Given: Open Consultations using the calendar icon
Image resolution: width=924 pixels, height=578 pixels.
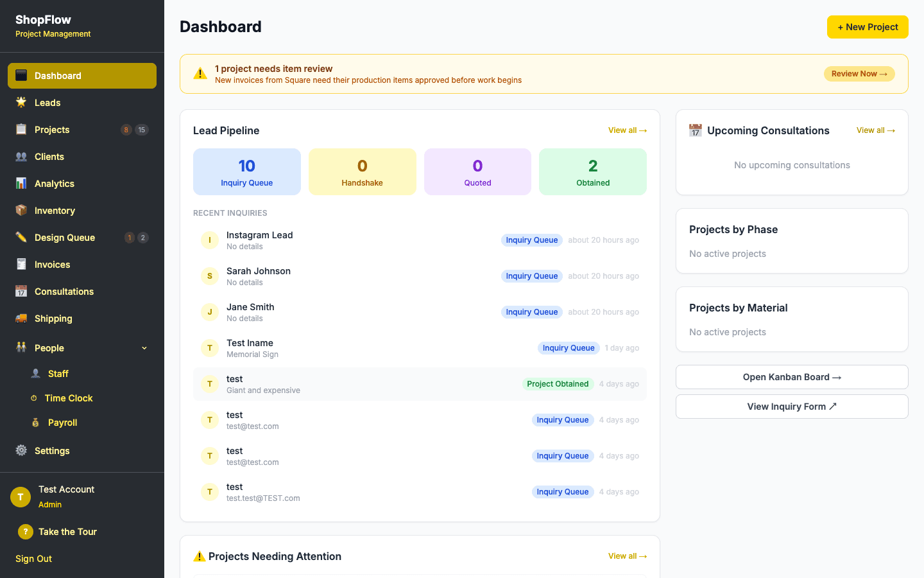Looking at the screenshot, I should click(x=20, y=291).
